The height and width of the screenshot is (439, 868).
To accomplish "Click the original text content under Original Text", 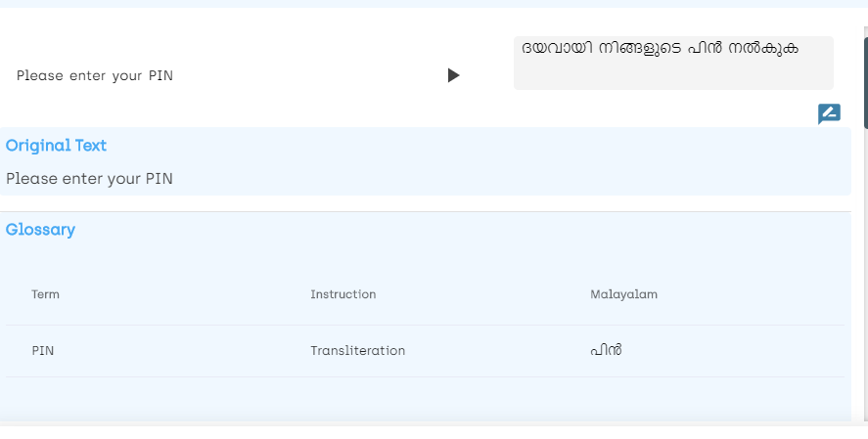I will [x=89, y=179].
